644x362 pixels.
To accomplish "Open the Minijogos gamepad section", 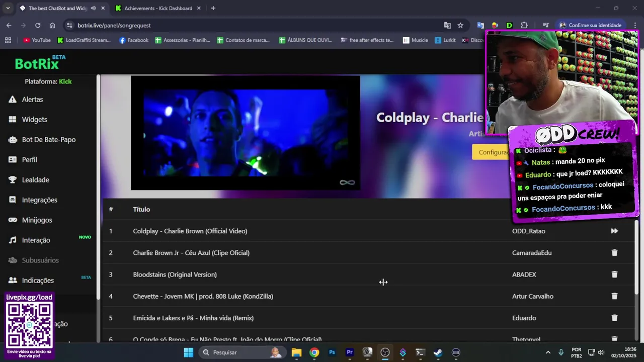I will pyautogui.click(x=37, y=220).
